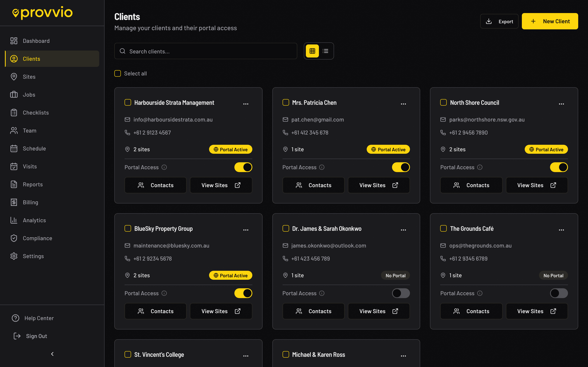This screenshot has height=367, width=588.
Task: Check the Select all checkbox
Action: [x=117, y=73]
